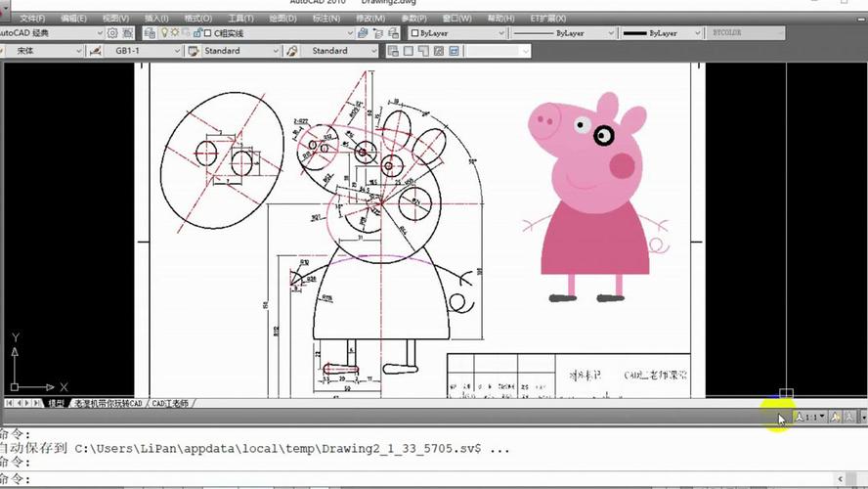Expand the GB1-1 dimension style dropdown
The width and height of the screenshot is (868, 489).
[x=177, y=51]
